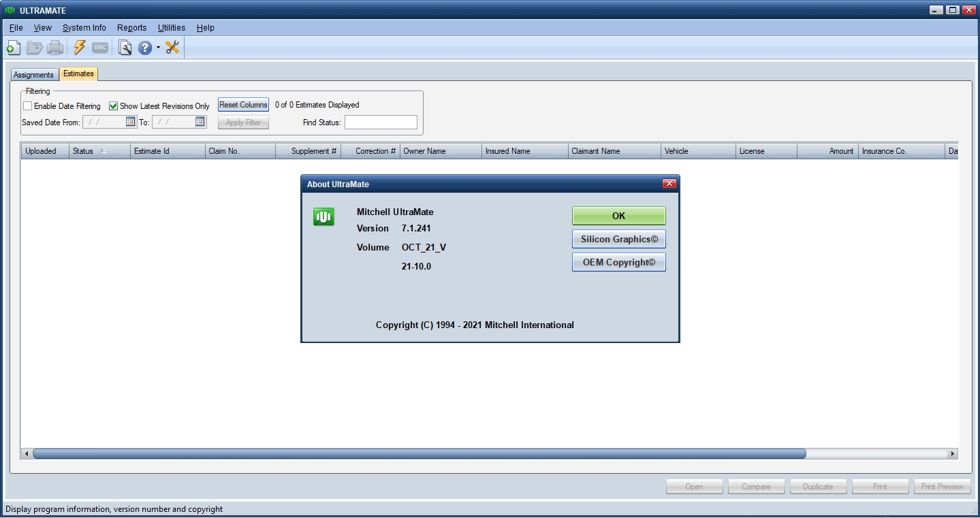Click the blue help question mark icon
This screenshot has width=980, height=518.
[145, 48]
